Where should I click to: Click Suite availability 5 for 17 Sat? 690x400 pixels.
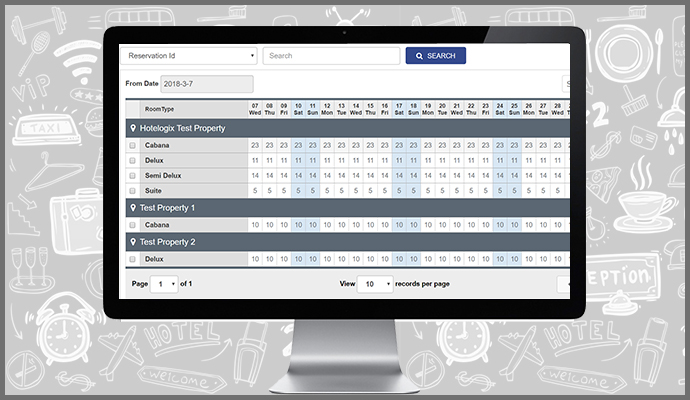click(x=399, y=191)
